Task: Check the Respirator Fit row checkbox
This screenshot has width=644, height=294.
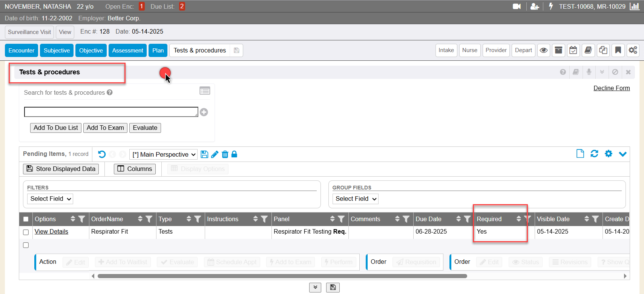Action: [x=26, y=232]
